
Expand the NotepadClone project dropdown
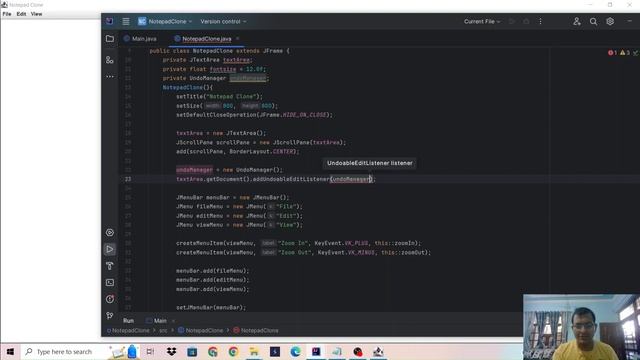165,21
